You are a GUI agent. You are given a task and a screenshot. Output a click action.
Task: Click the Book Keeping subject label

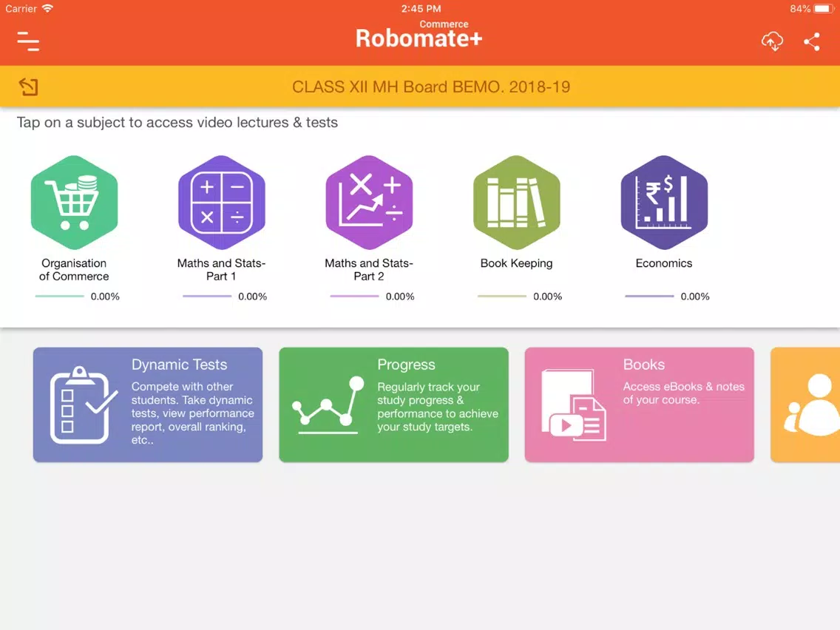click(516, 263)
